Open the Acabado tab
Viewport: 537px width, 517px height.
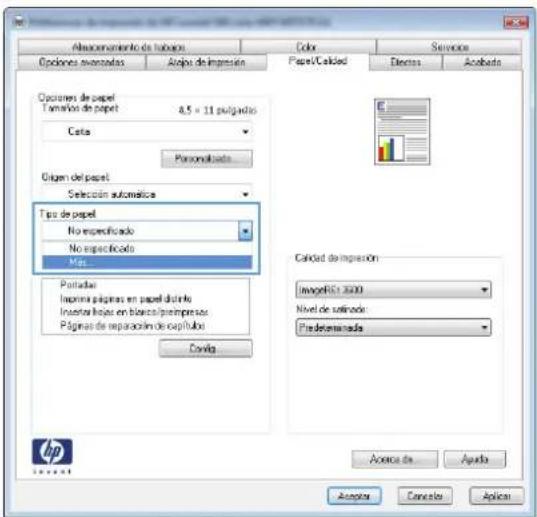click(x=482, y=62)
